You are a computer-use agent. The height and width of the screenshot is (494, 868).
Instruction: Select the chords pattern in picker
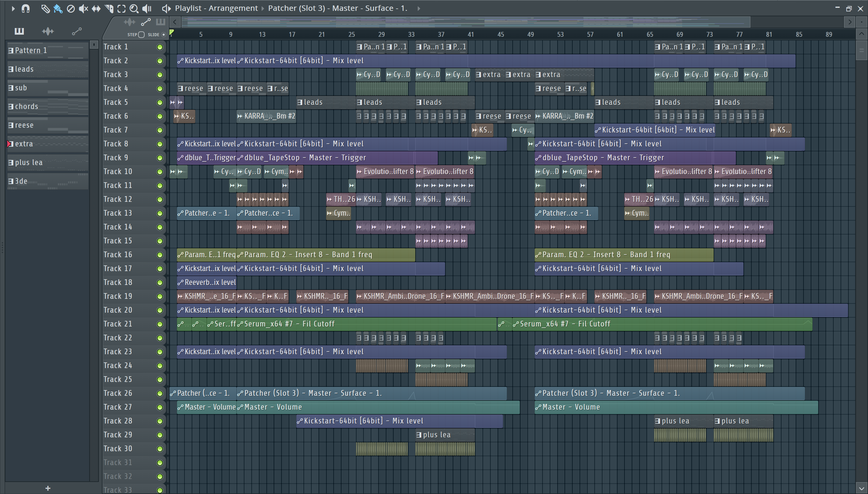tap(48, 107)
